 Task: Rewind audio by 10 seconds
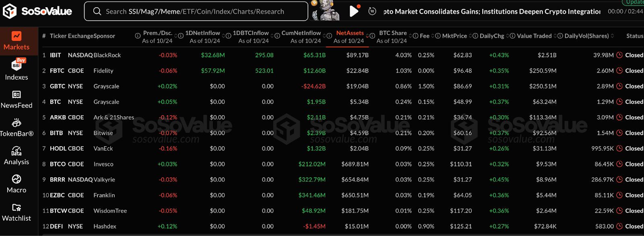(x=372, y=11)
